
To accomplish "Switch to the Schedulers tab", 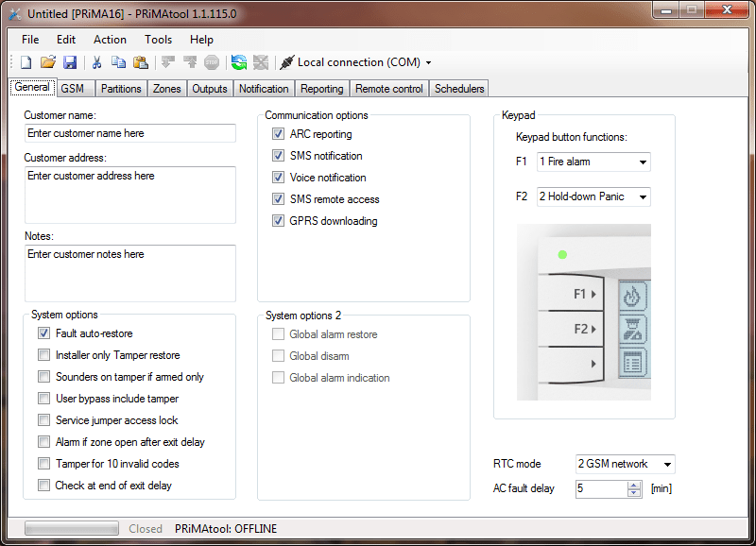I will pyautogui.click(x=459, y=89).
